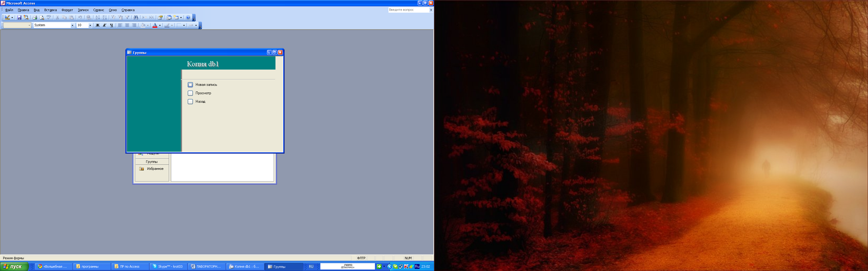Viewport: 868px width, 271px height.
Task: Click the Cut scissors icon
Action: pos(57,17)
